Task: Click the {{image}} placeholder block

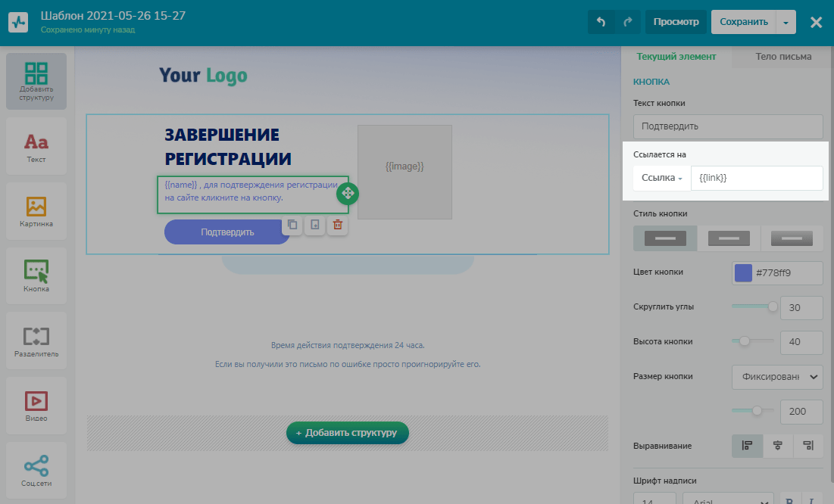Action: [x=405, y=172]
